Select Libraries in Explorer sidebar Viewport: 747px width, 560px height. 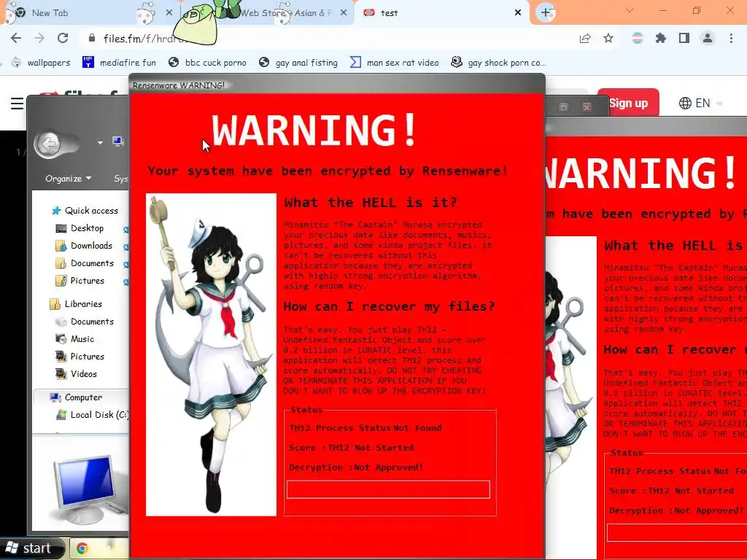pos(76,304)
